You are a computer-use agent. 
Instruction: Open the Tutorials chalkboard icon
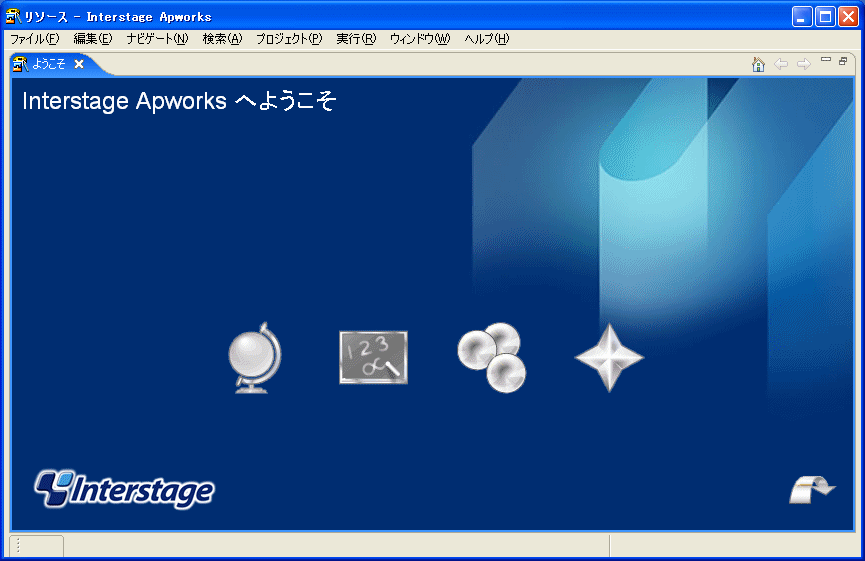pos(373,357)
